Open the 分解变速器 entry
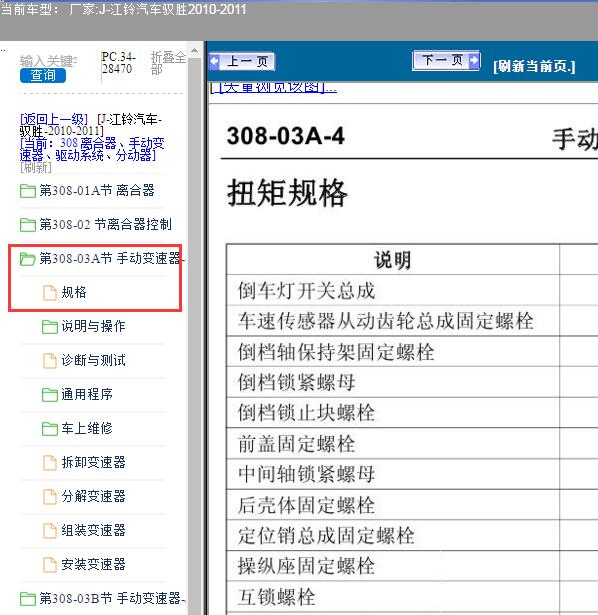The image size is (598, 615). tap(93, 497)
